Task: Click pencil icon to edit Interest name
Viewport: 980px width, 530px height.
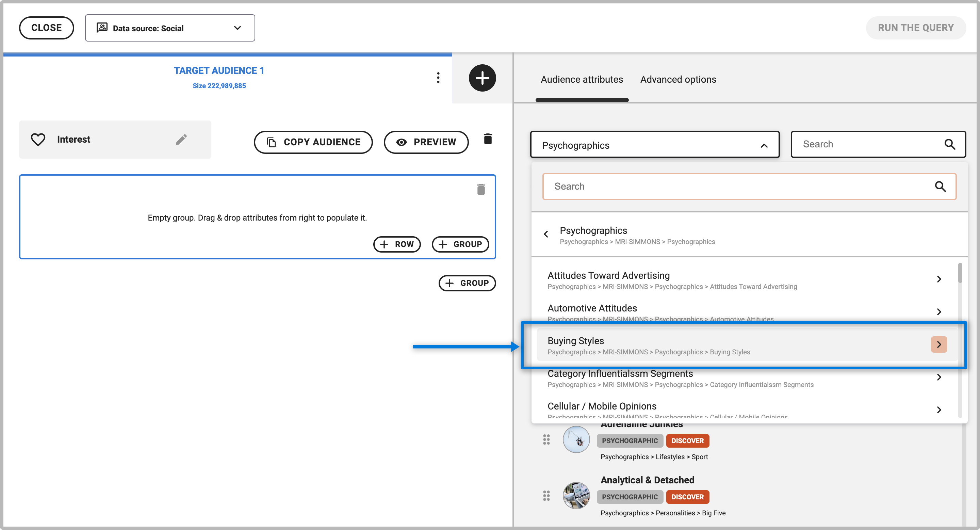Action: pyautogui.click(x=181, y=140)
